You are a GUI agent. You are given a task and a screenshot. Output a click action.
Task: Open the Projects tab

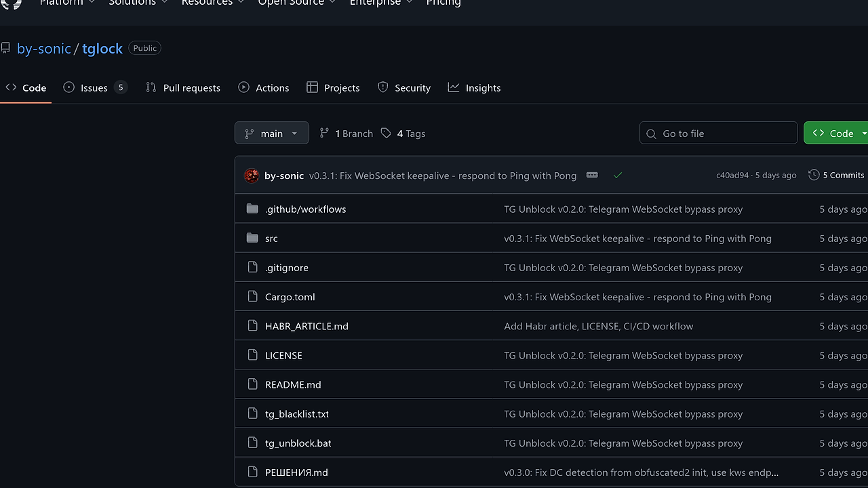pyautogui.click(x=333, y=87)
